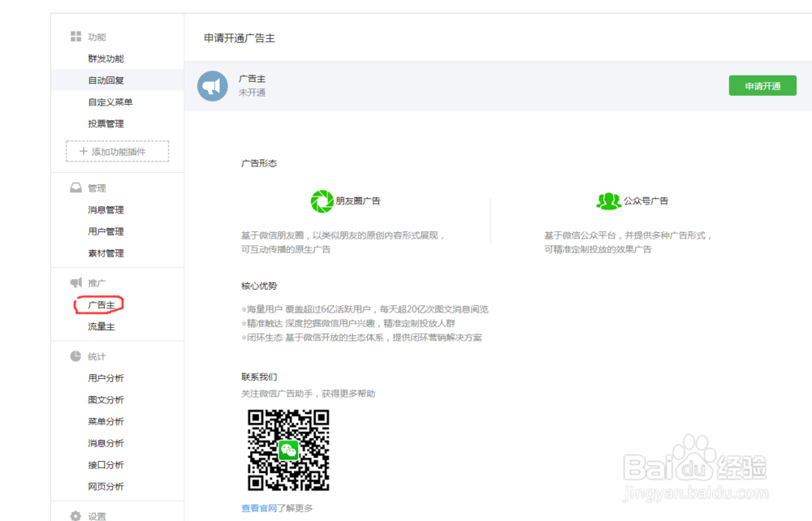The image size is (812, 521).
Task: Click the plus icon in 添加功能插件
Action: [84, 151]
